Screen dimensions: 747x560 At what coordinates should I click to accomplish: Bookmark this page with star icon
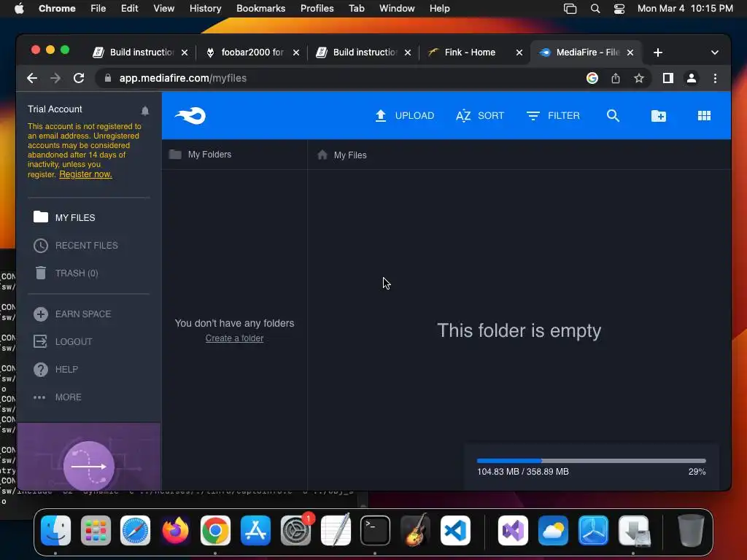point(639,78)
